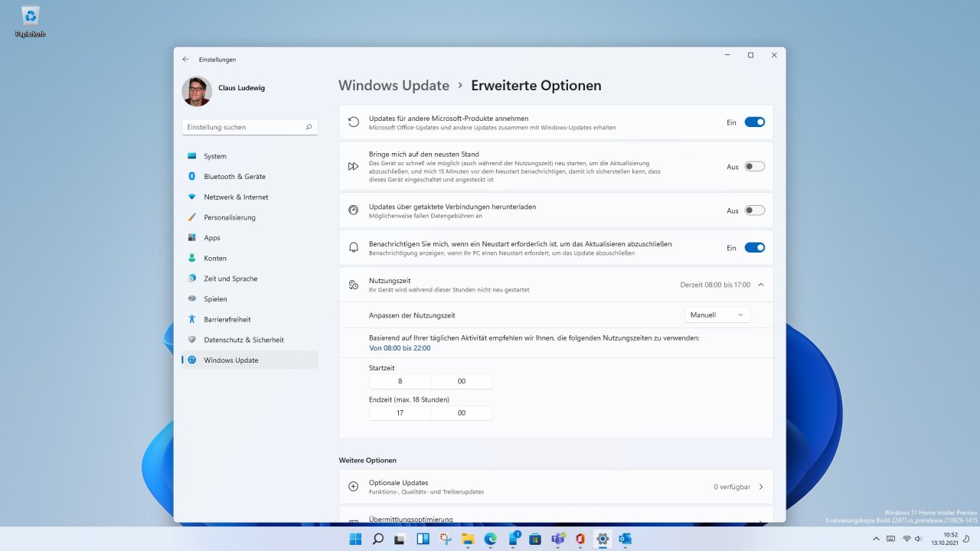
Task: Open Datenschutz & Sicherheit settings
Action: 250,340
